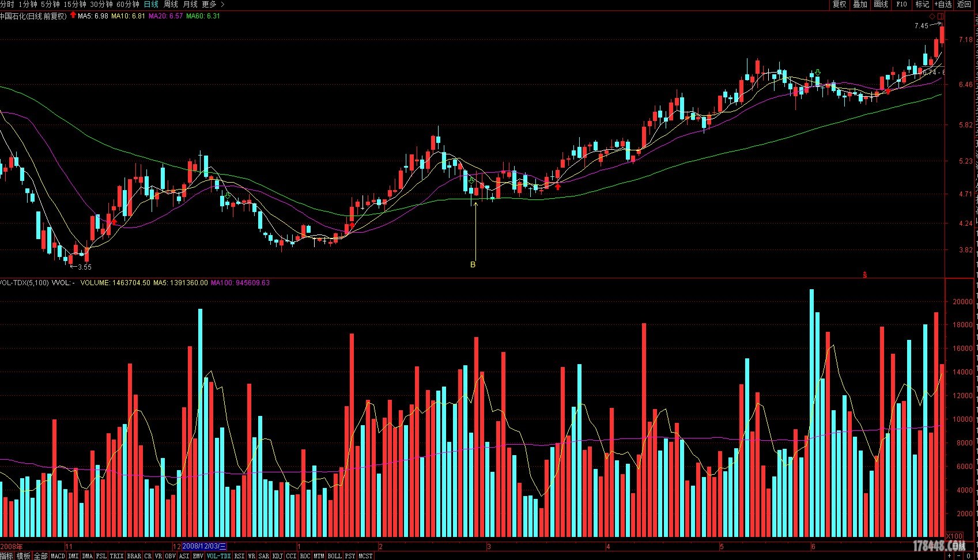Image resolution: width=978 pixels, height=560 pixels.
Task: Click the VOLUME: 1463704.50 readout
Action: 115,283
